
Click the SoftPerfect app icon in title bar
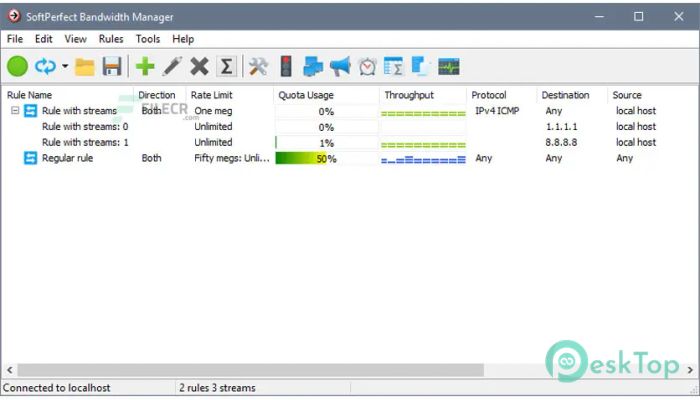(14, 16)
